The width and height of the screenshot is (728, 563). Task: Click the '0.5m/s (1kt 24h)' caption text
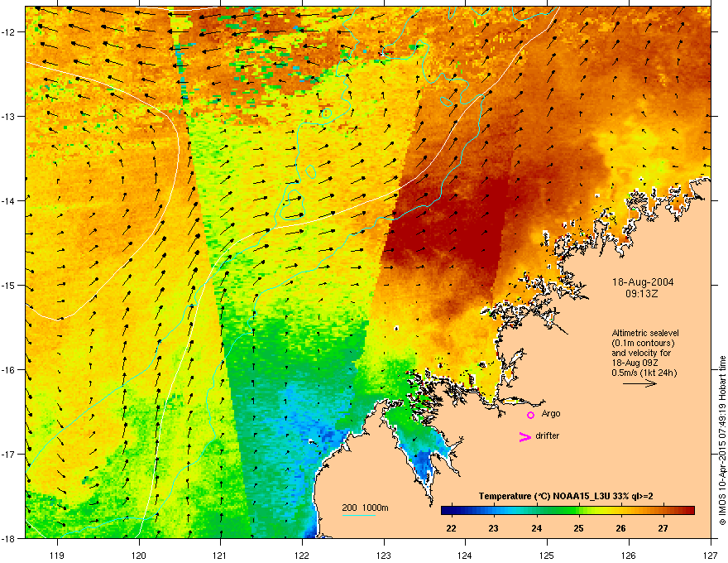[644, 373]
